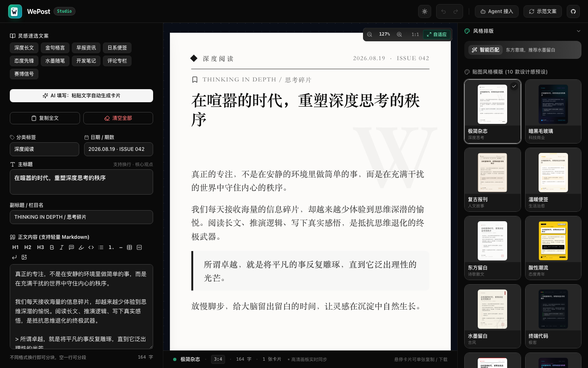Select the 酸性潮流 style template
The width and height of the screenshot is (588, 368).
coord(553,248)
